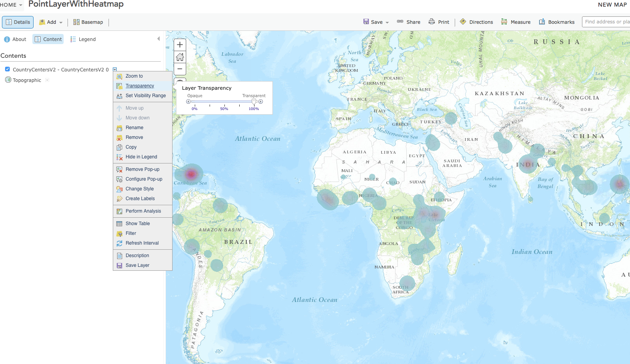This screenshot has height=364, width=630.
Task: Select the Filter icon in context menu
Action: tap(119, 233)
